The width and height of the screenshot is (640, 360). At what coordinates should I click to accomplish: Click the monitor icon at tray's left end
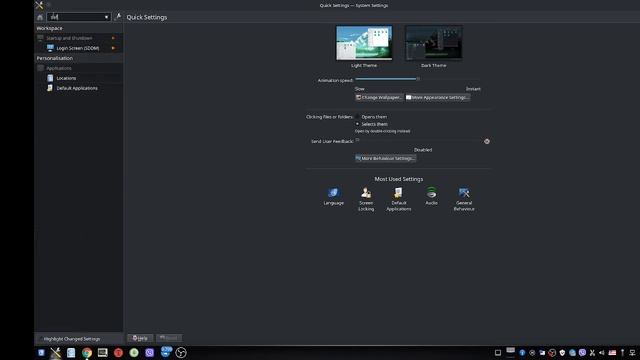click(498, 353)
